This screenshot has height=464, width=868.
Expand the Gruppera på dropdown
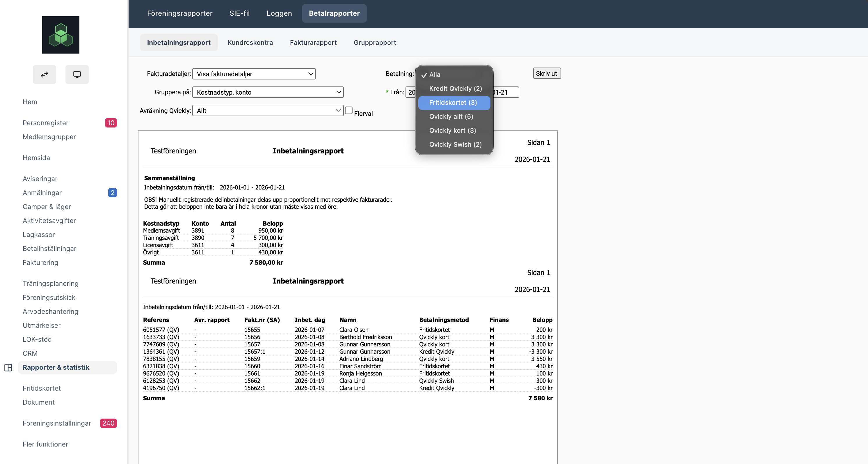point(268,92)
